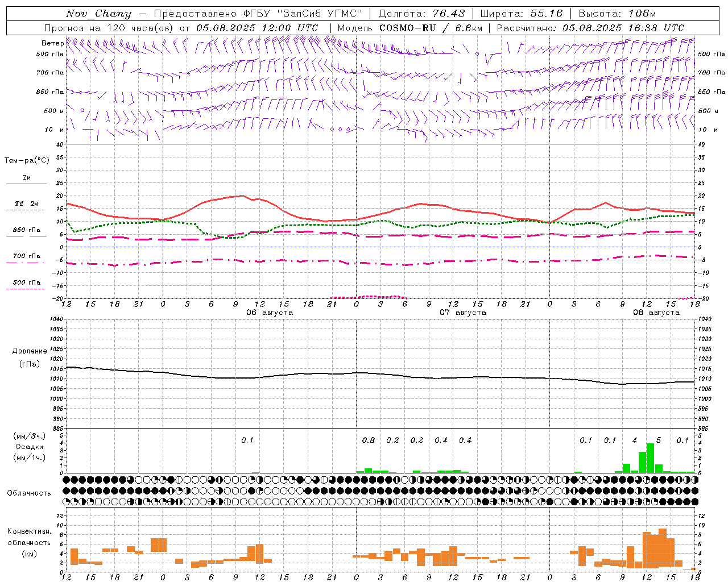This screenshot has width=728, height=582.
Task: Click the Высота: 106м value
Action: (x=617, y=14)
